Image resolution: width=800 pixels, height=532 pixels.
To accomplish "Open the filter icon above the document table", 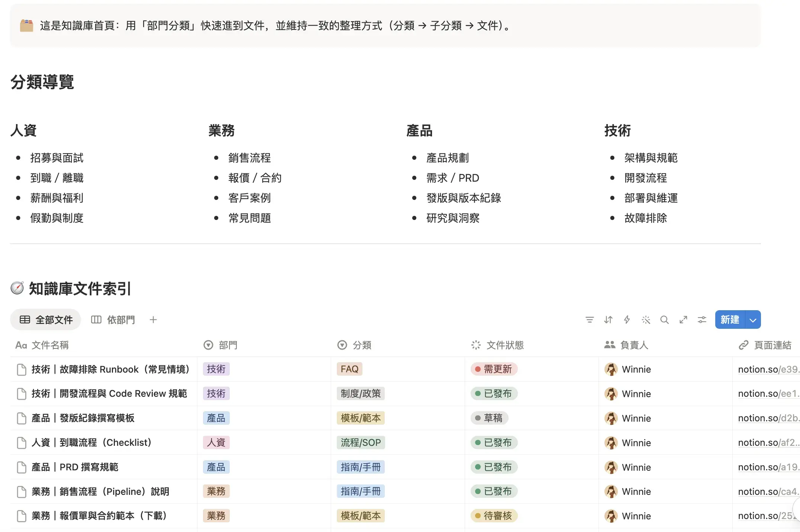I will 590,319.
